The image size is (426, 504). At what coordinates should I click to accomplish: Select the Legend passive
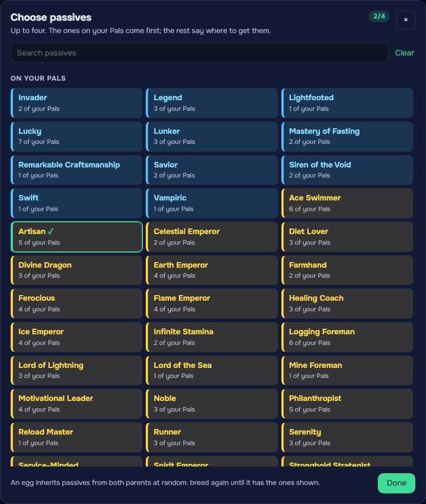pos(212,103)
